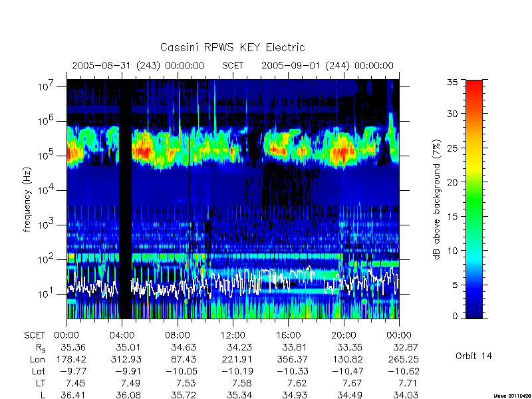Viewport: 532px width, 399px height.
Task: Click the 20:00 SCET time tick label
Action: (x=344, y=336)
